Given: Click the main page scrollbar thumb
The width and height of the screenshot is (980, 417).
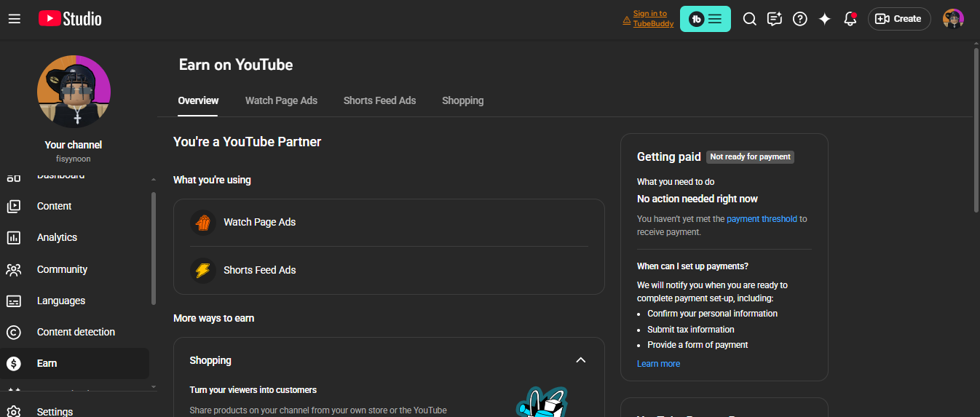Looking at the screenshot, I should pos(976,130).
